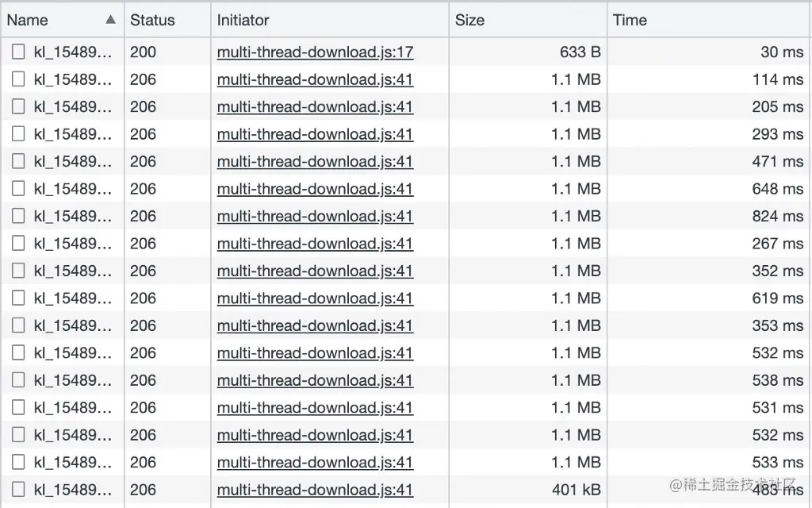Check the checkbox of the second 1.1 MB request

[x=17, y=106]
